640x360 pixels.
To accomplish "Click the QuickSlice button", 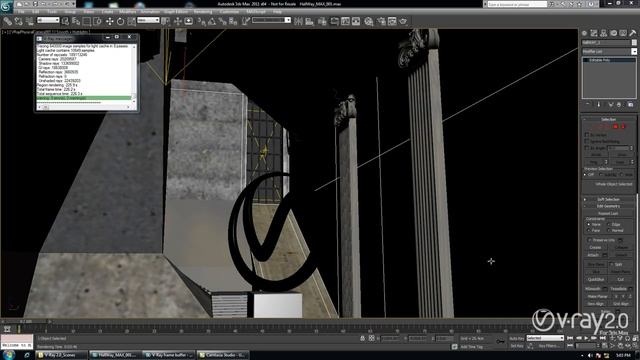I will [x=596, y=280].
